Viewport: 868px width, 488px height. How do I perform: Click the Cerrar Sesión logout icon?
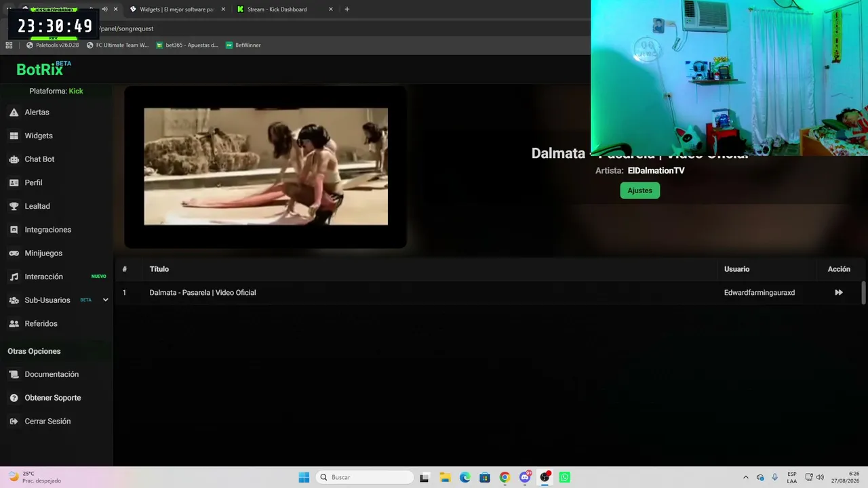(x=14, y=422)
